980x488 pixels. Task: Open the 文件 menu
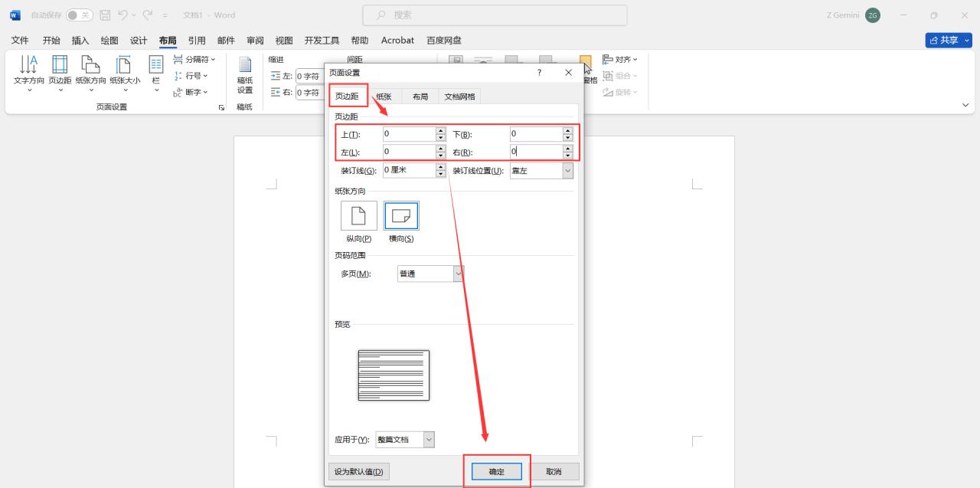tap(20, 40)
